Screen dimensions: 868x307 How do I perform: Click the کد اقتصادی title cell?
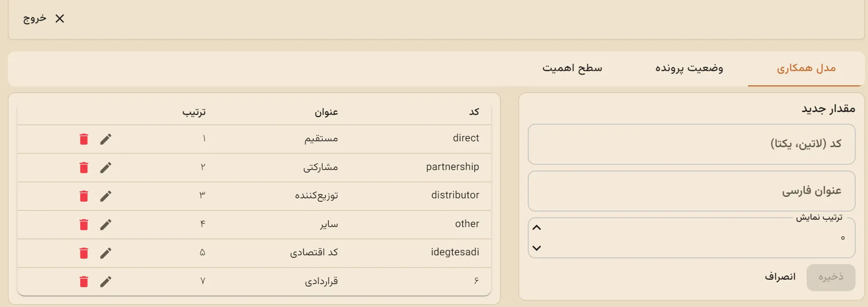point(314,252)
